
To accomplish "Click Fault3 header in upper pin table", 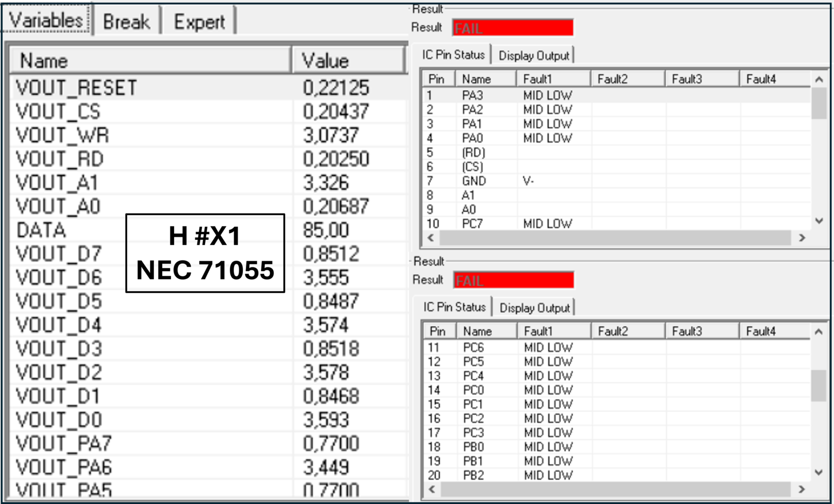I will click(702, 79).
